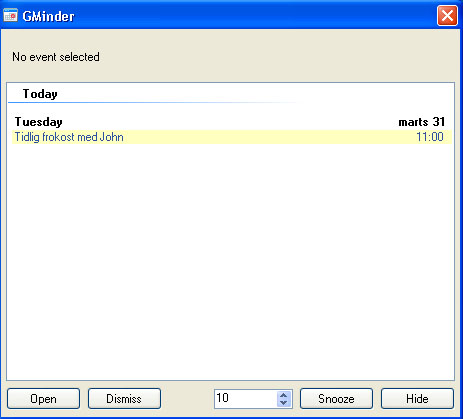Open the selected event
The image size is (463, 419).
pos(43,398)
